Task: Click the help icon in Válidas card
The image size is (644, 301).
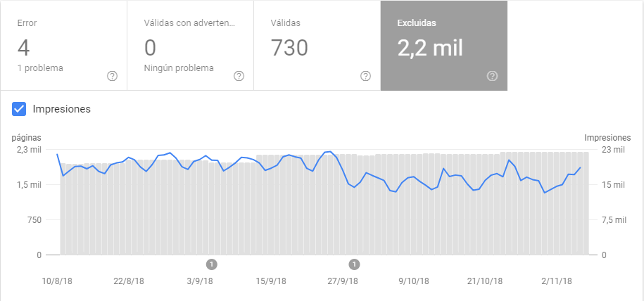Action: coord(365,76)
